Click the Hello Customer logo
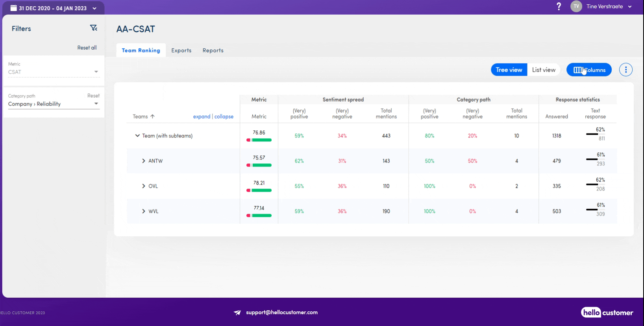Screen dimensions: 644x326 point(607,313)
